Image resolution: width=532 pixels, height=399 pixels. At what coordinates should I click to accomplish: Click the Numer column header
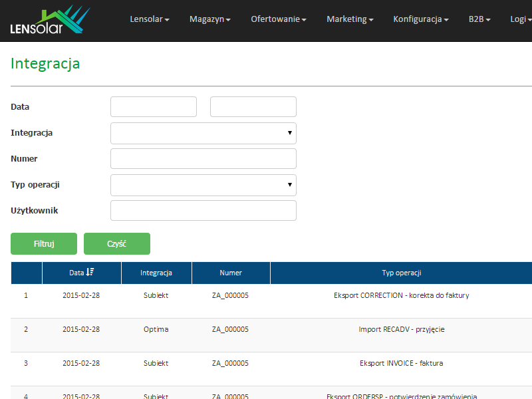(231, 273)
